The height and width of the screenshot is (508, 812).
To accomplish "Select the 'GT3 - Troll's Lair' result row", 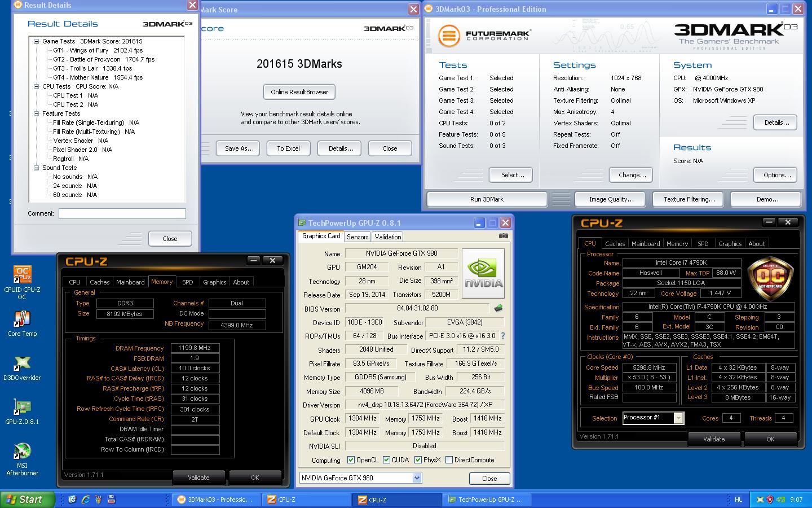I will pos(92,68).
